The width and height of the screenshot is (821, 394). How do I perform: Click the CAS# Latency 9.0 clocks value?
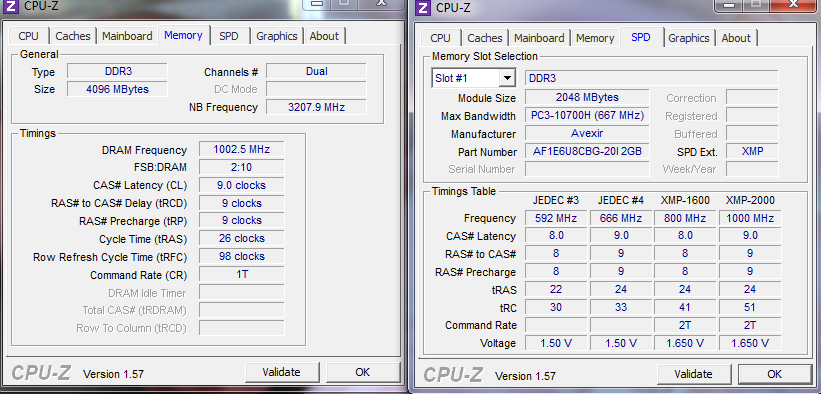(241, 185)
